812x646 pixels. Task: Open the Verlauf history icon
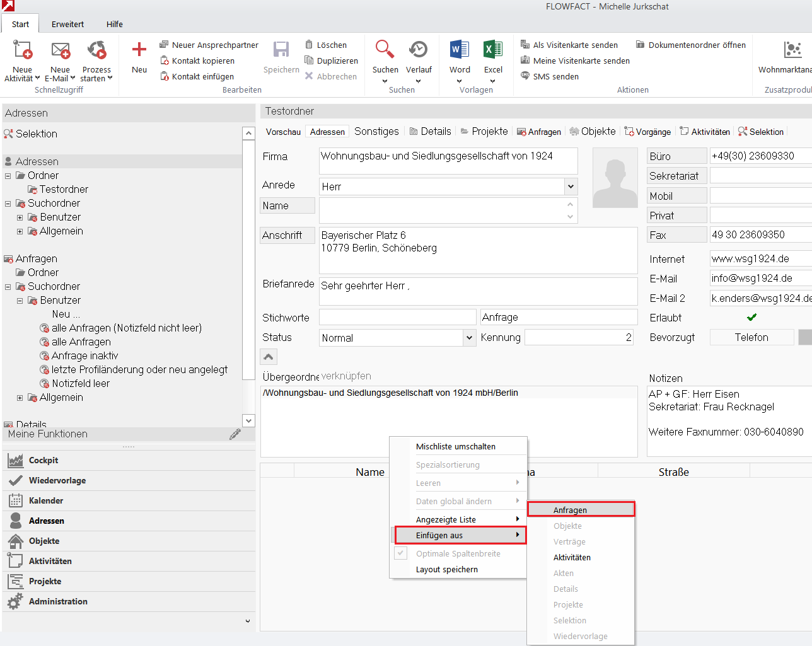[x=419, y=50]
